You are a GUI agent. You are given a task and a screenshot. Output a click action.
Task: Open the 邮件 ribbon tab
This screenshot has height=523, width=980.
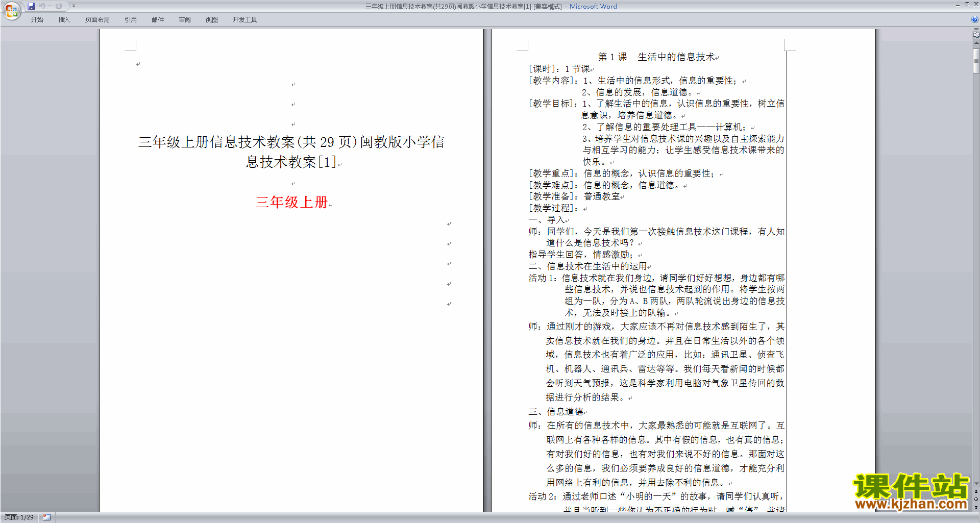(x=158, y=20)
